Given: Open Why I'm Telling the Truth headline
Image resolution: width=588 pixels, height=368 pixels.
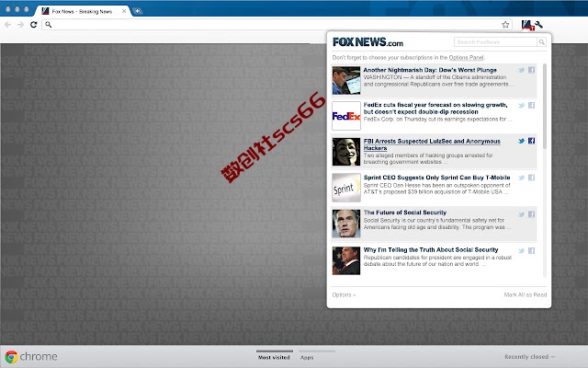Looking at the screenshot, I should (431, 249).
